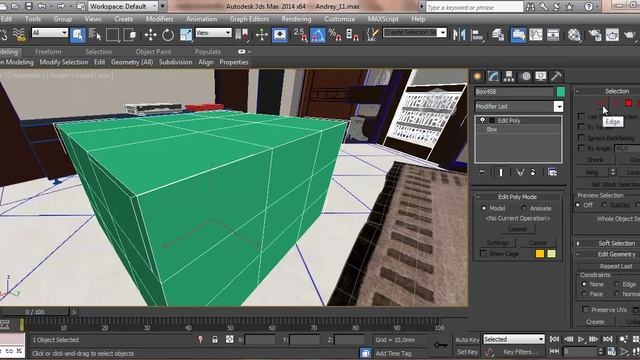Toggle 2.5D Snaps icon
Viewport: 640px width, 360px height.
point(300,35)
